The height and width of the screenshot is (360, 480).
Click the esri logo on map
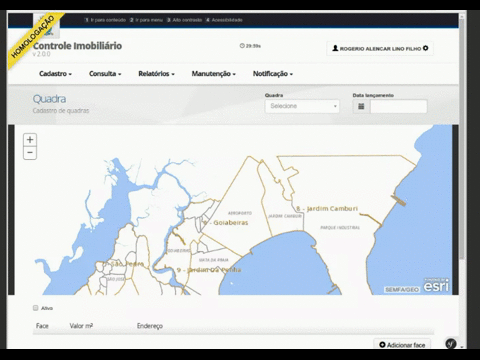[x=436, y=285]
